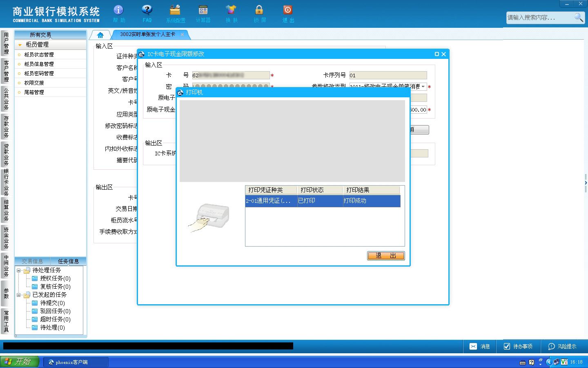
Task: Select 柜员密码管理 in the menu
Action: click(x=39, y=73)
